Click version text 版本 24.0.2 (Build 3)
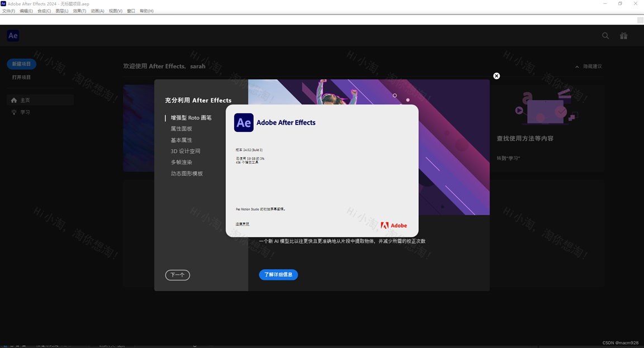Viewport: 644px width, 348px height. tap(249, 150)
